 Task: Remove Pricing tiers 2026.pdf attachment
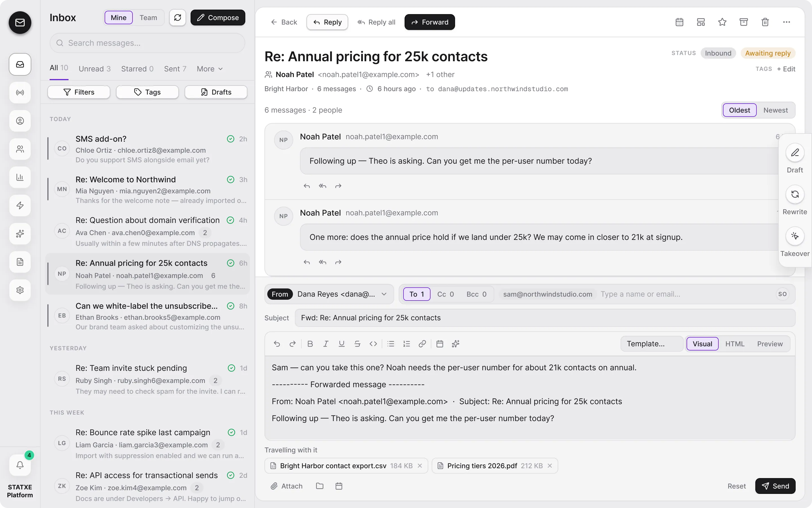(550, 466)
